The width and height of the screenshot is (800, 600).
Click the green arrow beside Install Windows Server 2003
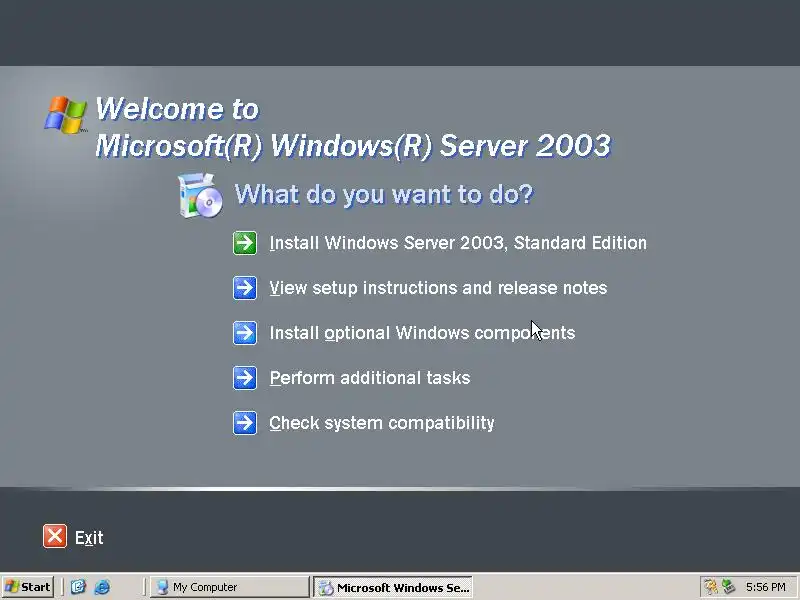245,243
